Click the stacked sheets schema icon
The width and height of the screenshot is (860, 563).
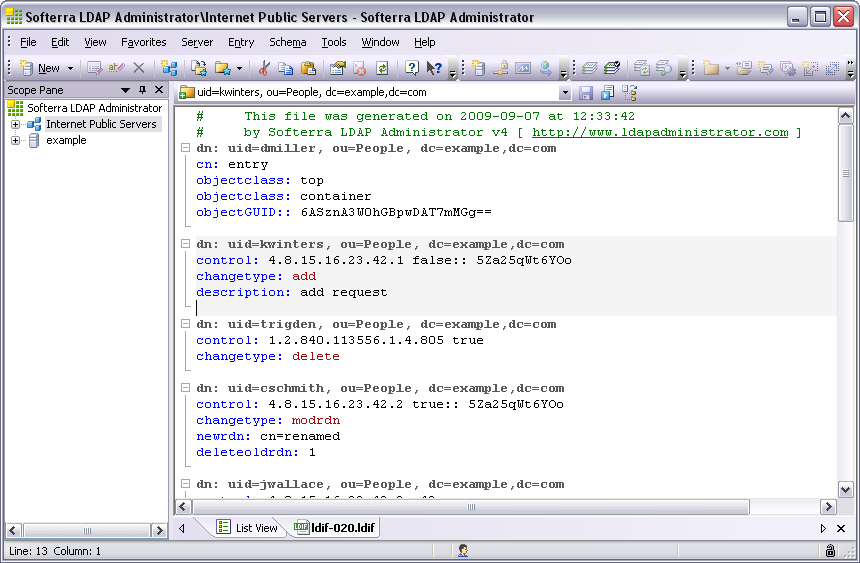[x=590, y=68]
